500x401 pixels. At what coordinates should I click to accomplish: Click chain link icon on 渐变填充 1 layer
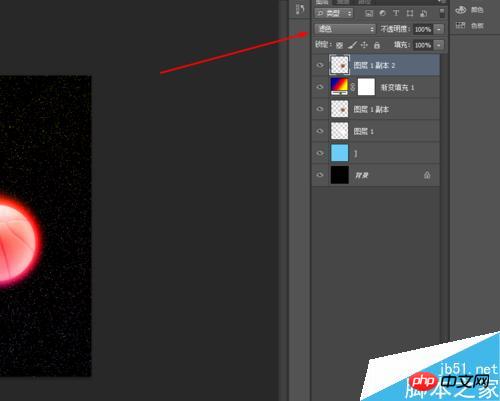(x=353, y=87)
